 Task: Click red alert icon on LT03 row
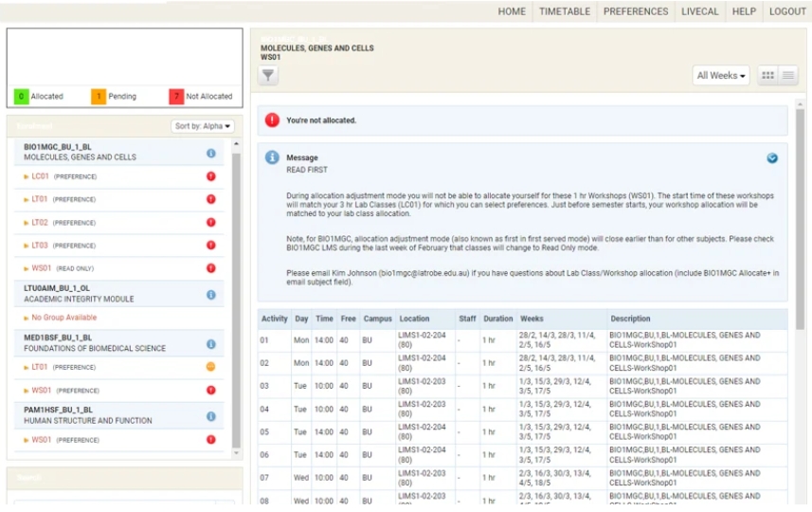(x=210, y=246)
